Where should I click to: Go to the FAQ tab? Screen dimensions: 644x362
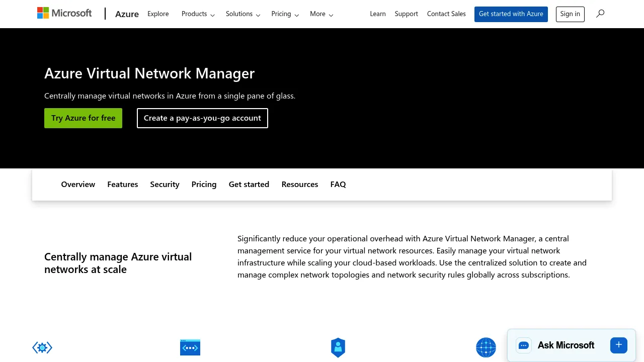(x=338, y=185)
